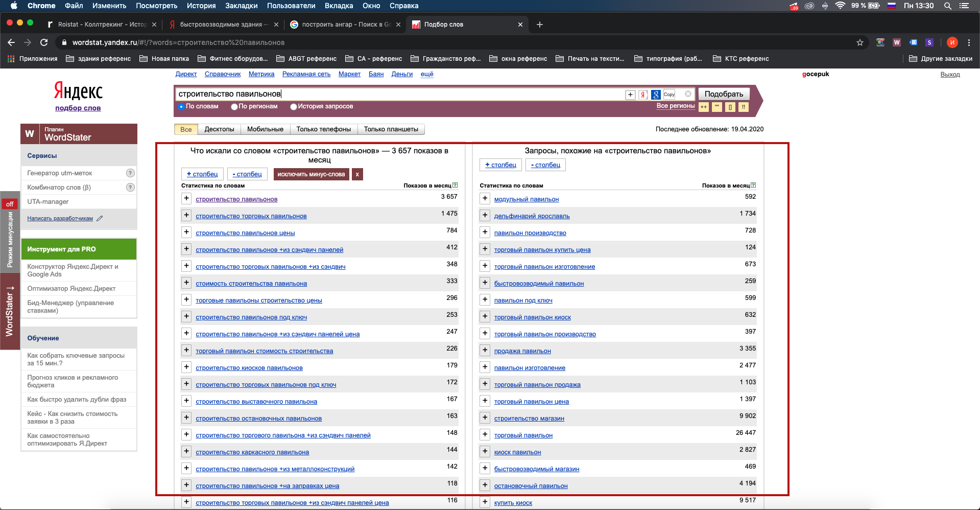Add 'стоимость строительства павильона' with plus button
980x510 pixels.
click(186, 283)
